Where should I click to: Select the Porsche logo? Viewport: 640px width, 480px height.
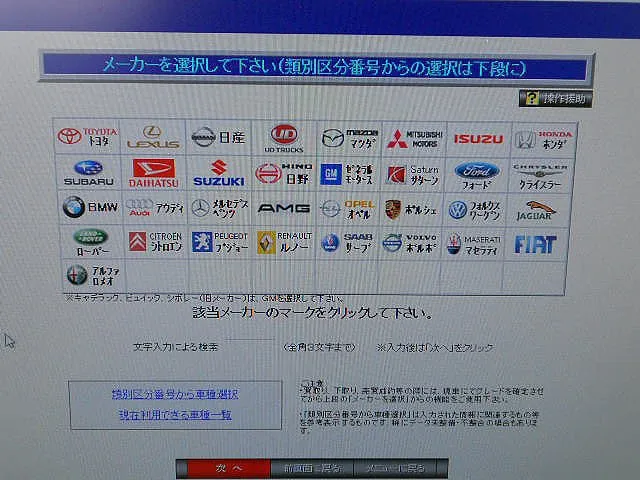(x=411, y=210)
